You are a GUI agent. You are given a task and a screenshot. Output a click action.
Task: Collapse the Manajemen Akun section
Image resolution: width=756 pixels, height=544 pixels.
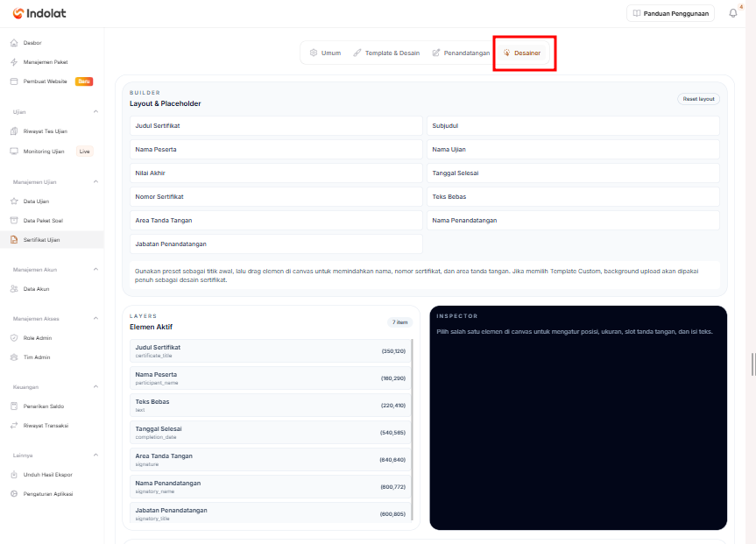(95, 269)
